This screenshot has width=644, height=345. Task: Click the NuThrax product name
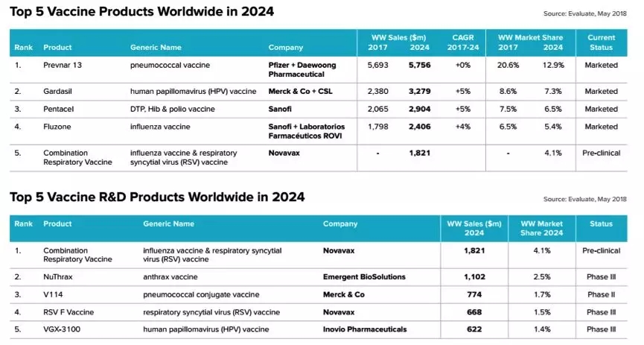pyautogui.click(x=60, y=276)
